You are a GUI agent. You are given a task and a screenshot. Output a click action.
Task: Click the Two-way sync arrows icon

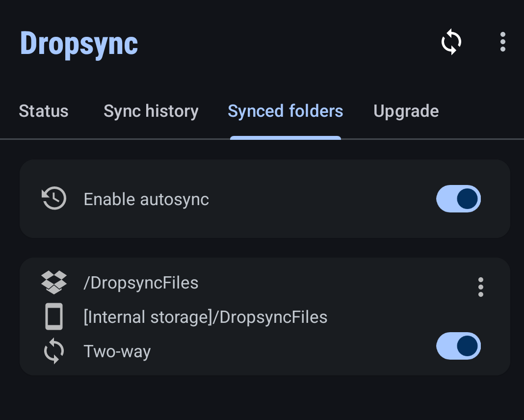click(53, 351)
